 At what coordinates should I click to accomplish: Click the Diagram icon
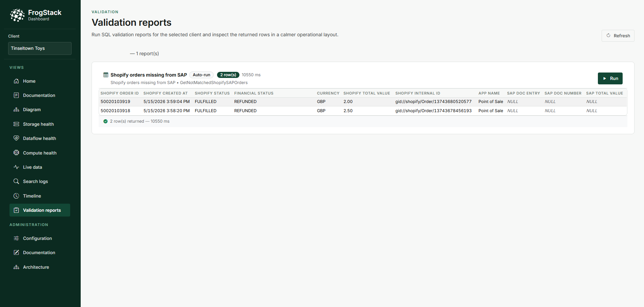coord(16,110)
